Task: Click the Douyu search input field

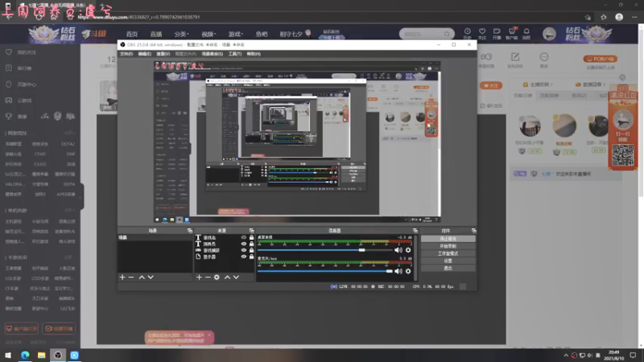Action: [422, 34]
